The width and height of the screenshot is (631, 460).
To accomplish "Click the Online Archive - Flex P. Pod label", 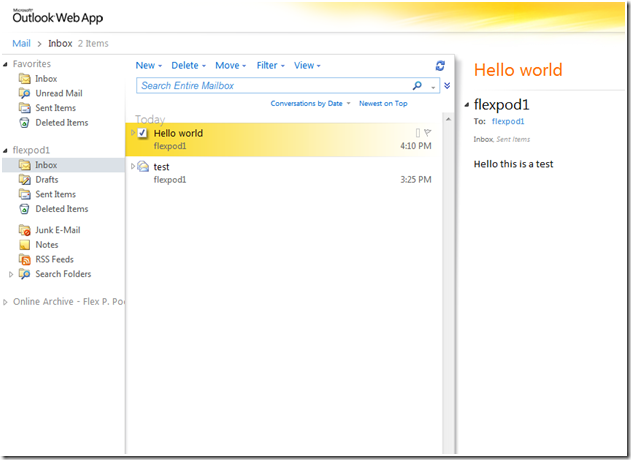I will click(69, 302).
